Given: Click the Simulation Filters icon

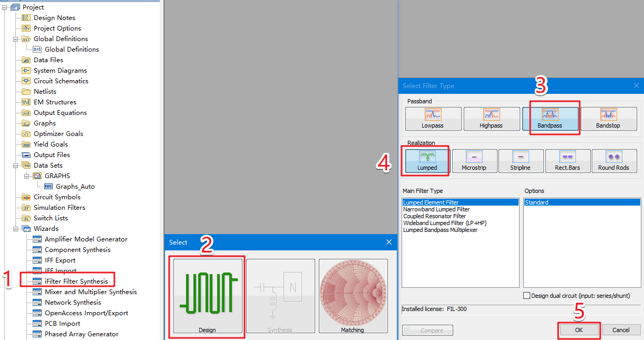Looking at the screenshot, I should tap(26, 208).
